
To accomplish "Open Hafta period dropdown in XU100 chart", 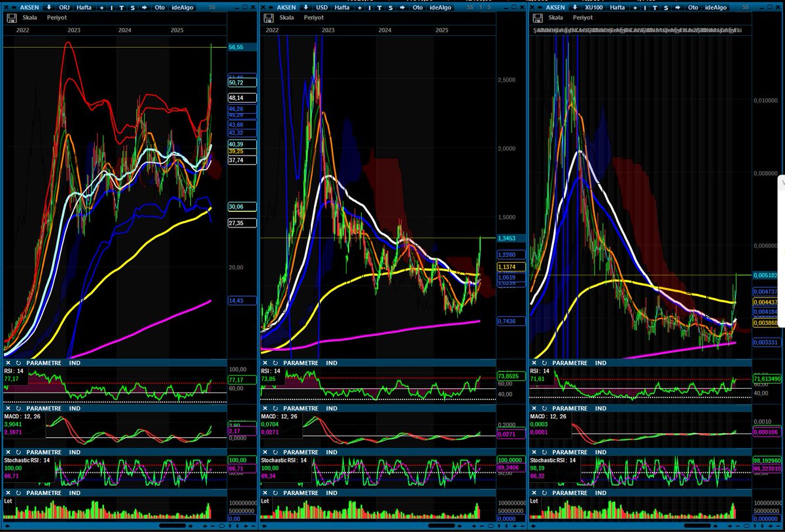I will [618, 7].
